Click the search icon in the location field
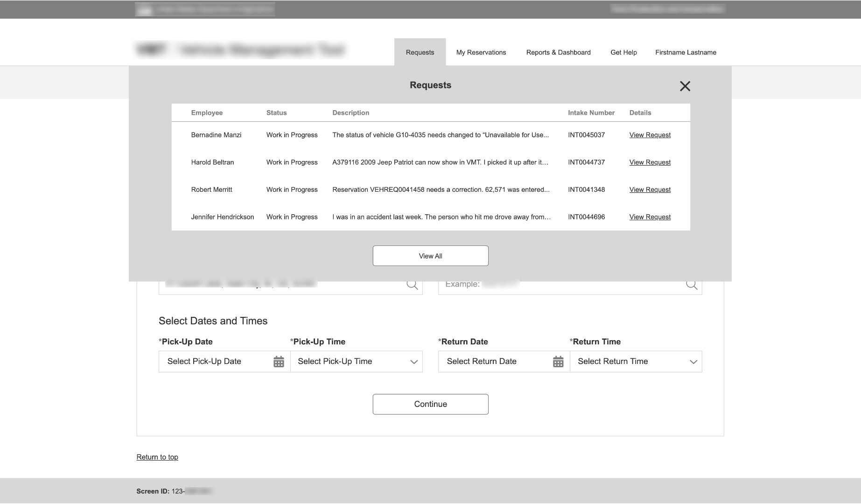The width and height of the screenshot is (861, 504). point(412,284)
